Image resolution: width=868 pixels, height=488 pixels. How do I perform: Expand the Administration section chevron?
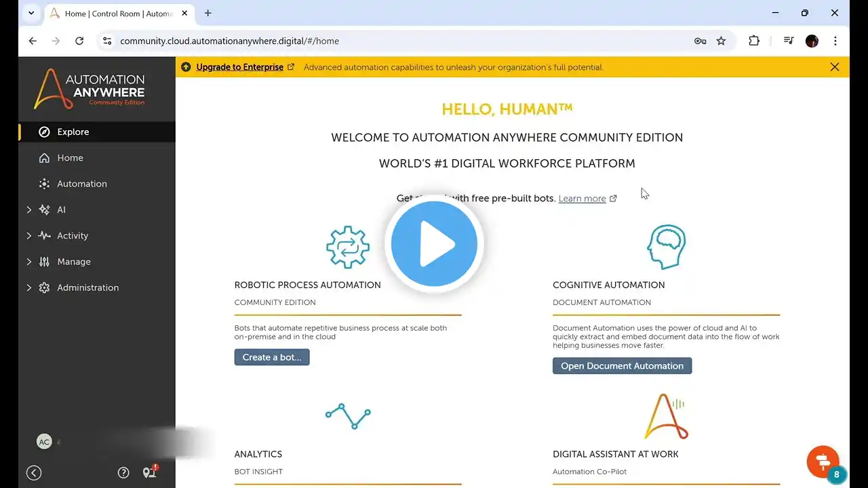[29, 287]
